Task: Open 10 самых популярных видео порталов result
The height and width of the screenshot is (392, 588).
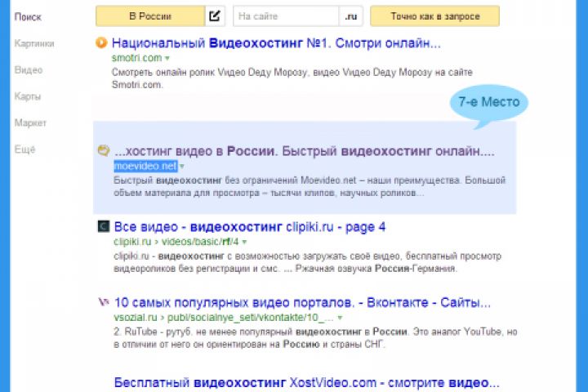Action: click(302, 302)
